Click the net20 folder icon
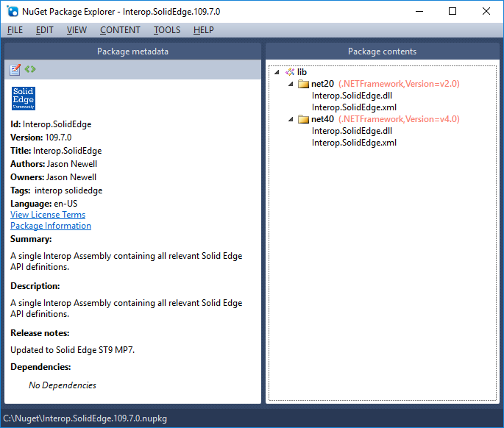 pyautogui.click(x=303, y=84)
